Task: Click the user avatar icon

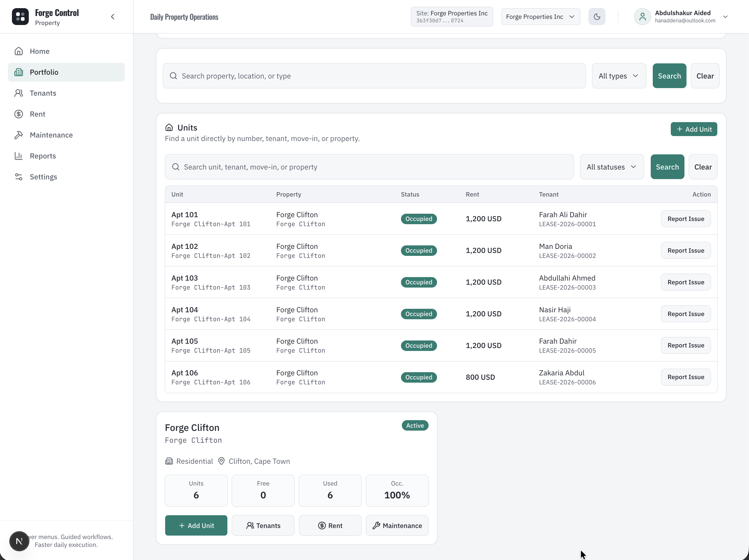Action: tap(642, 17)
